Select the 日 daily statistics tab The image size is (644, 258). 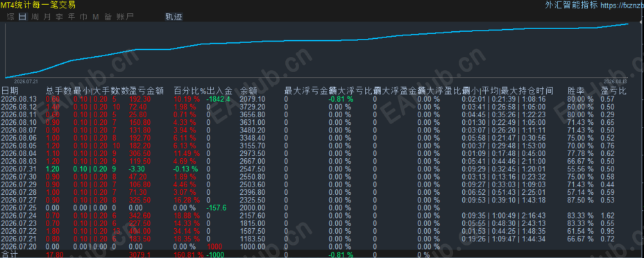(x=23, y=17)
